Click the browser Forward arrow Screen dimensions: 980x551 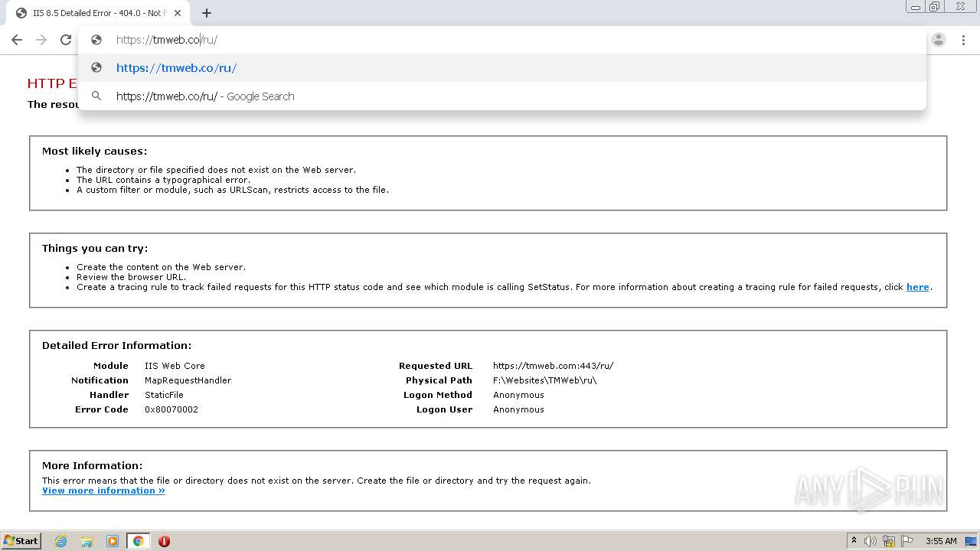coord(41,40)
